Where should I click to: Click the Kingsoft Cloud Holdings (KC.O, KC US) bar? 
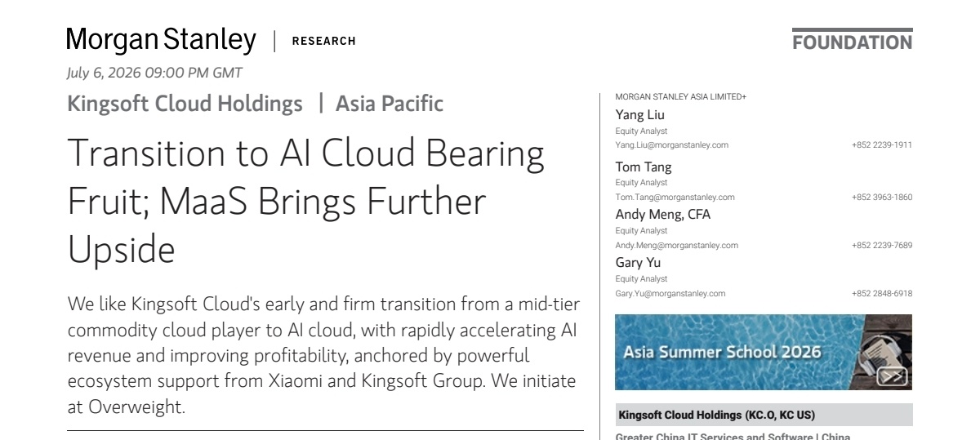pyautogui.click(x=764, y=415)
